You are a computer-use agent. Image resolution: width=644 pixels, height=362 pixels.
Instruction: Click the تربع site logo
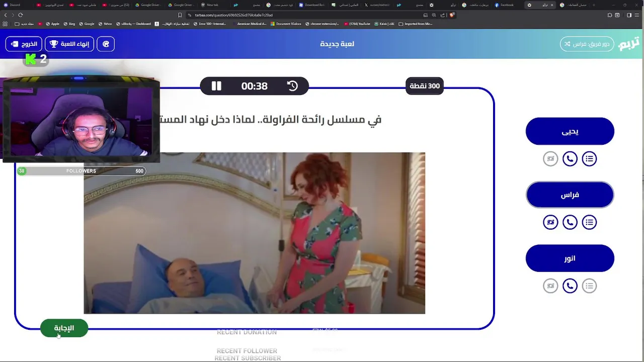pos(629,44)
